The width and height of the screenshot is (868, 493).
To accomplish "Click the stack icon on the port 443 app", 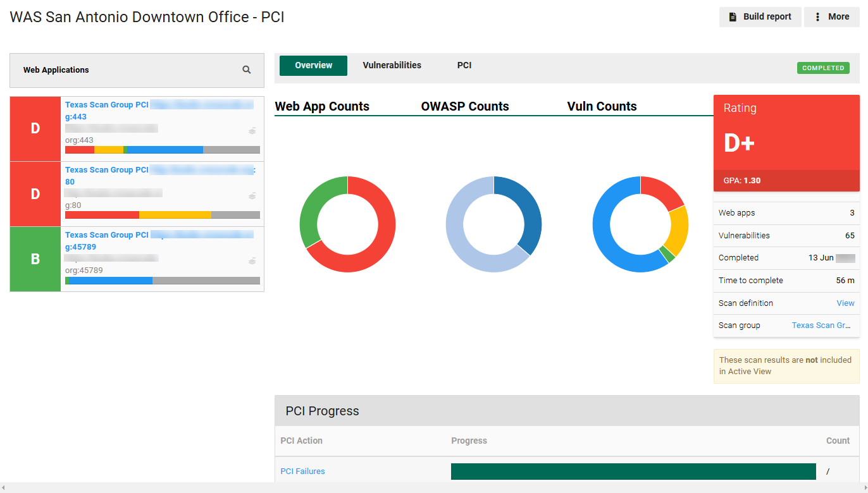I will point(252,131).
